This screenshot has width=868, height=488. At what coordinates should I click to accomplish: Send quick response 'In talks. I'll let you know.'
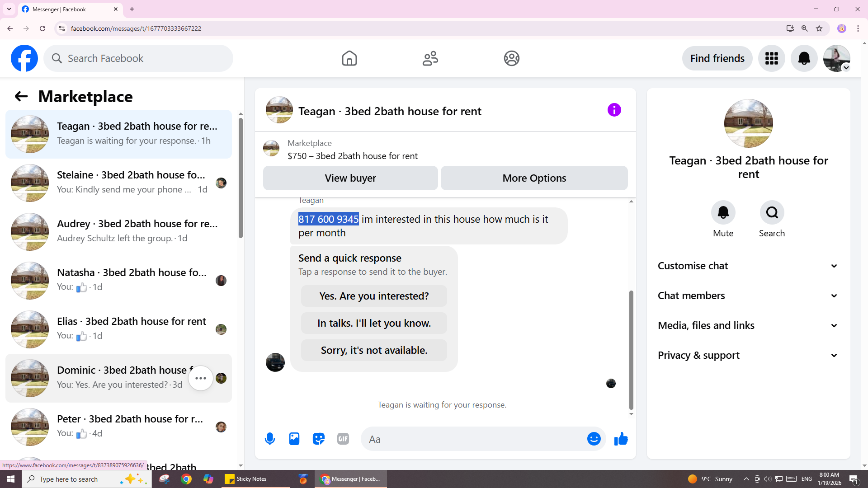click(374, 323)
